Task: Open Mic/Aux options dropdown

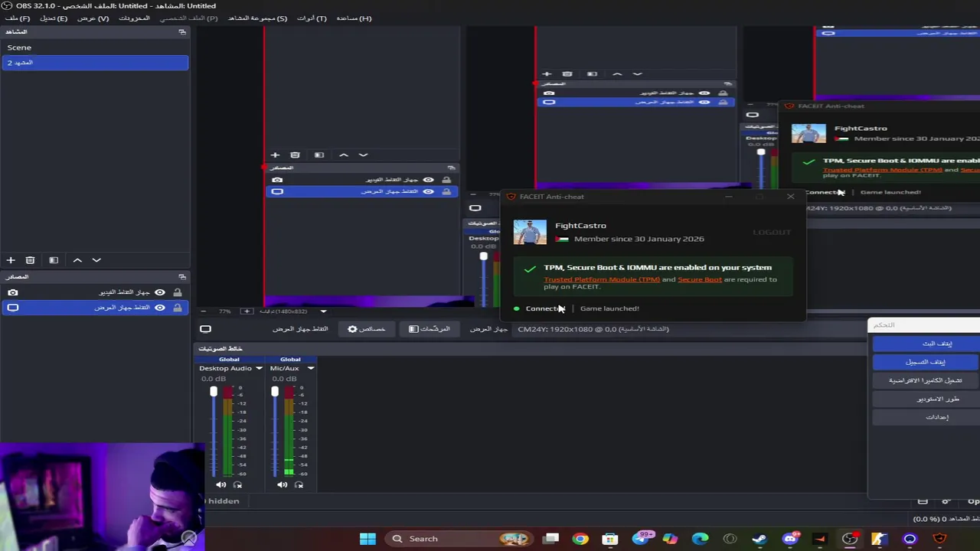Action: click(311, 368)
